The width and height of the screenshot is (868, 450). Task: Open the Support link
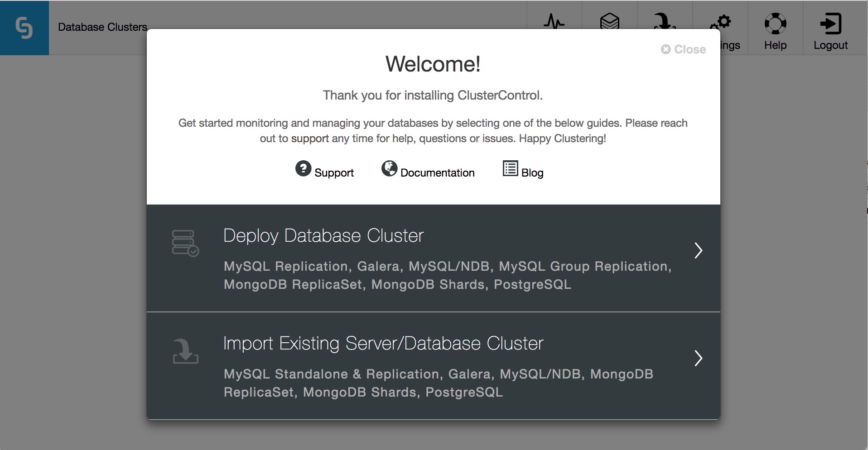click(334, 173)
